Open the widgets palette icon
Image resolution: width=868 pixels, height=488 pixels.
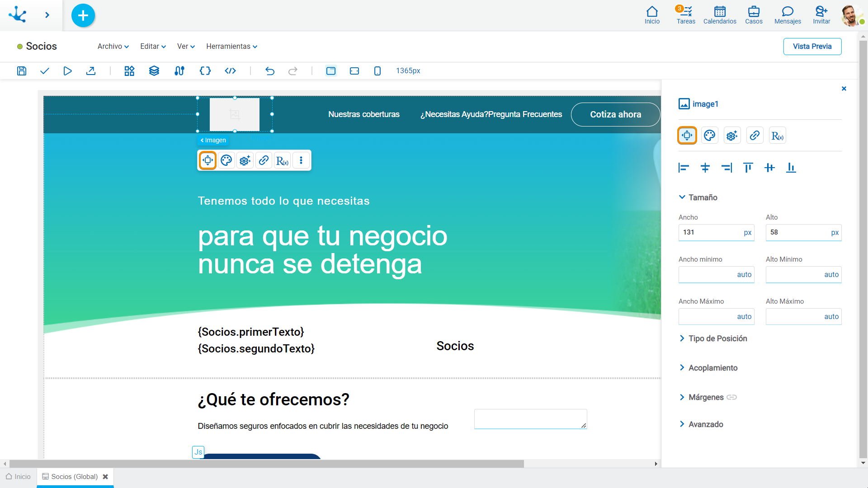[130, 71]
